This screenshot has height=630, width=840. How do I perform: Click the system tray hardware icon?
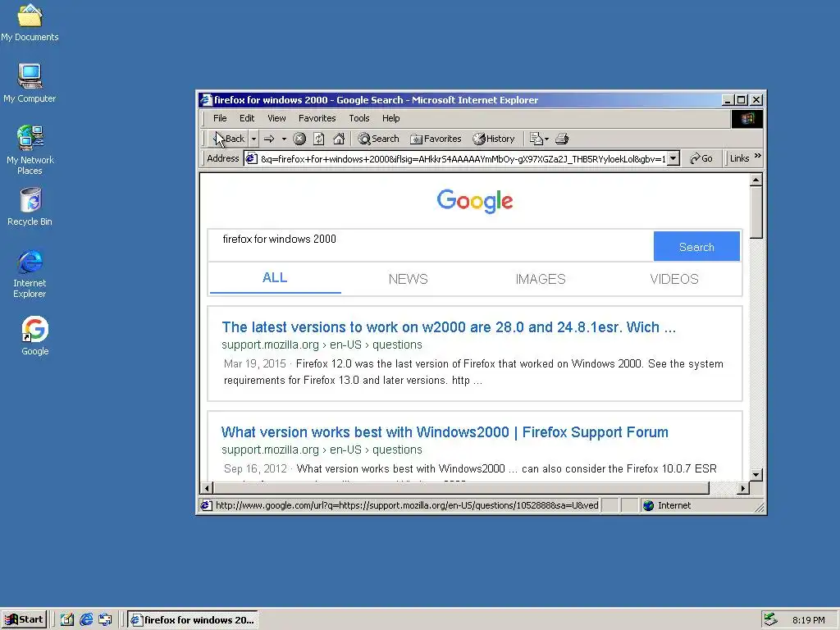point(770,619)
